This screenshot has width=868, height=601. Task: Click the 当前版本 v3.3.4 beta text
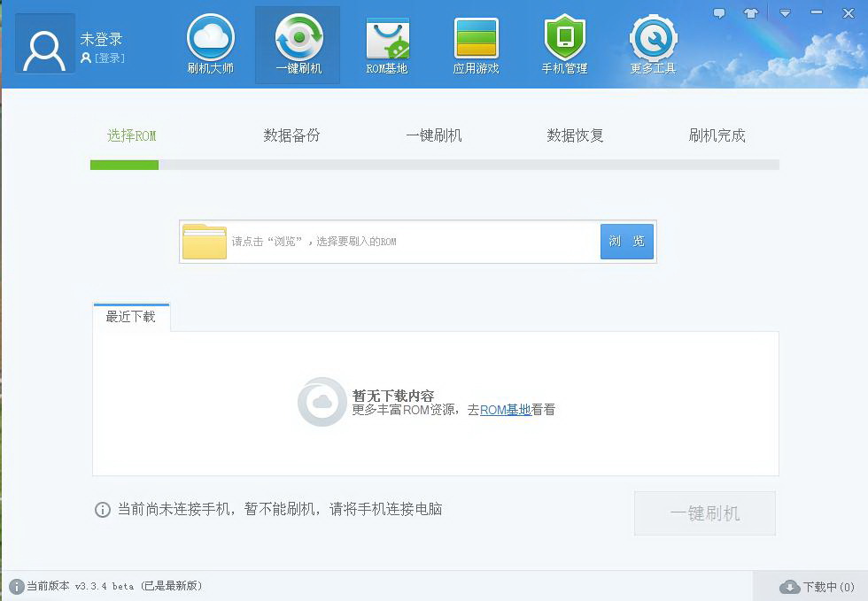[114, 586]
